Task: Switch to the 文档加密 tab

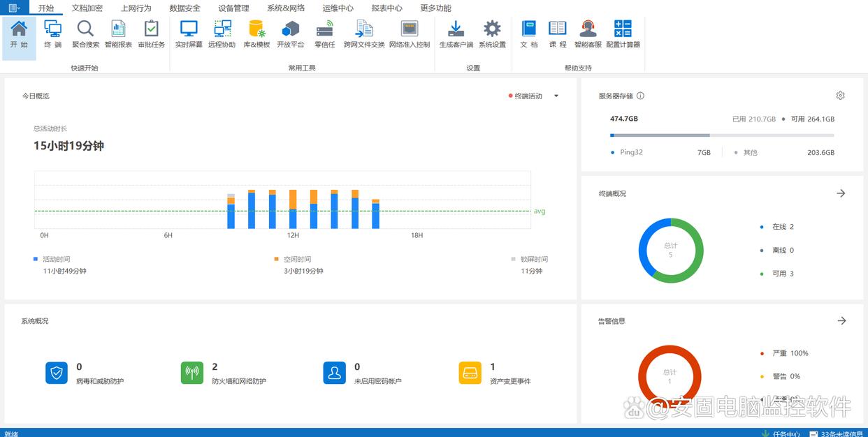Action: click(87, 8)
